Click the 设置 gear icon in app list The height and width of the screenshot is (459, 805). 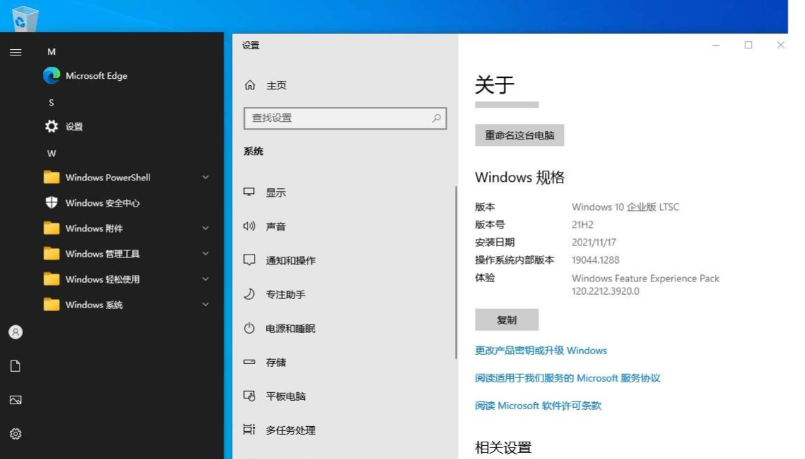point(52,127)
